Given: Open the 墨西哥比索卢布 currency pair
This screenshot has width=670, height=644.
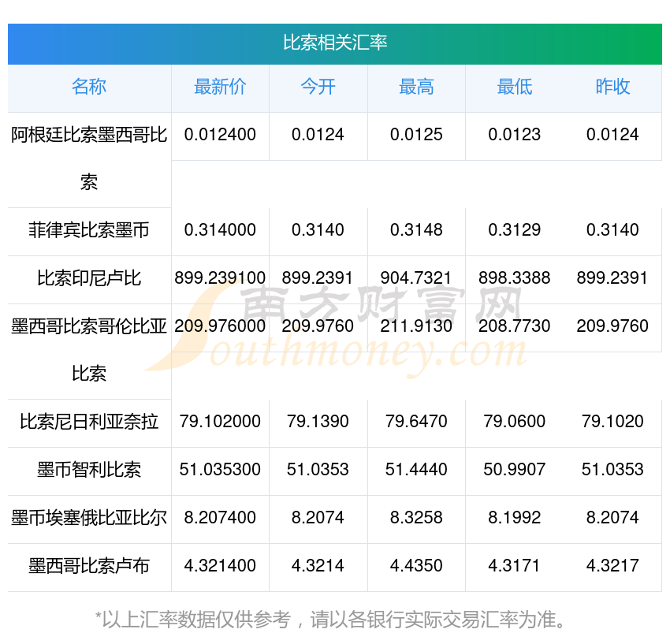Looking at the screenshot, I should [x=89, y=566].
